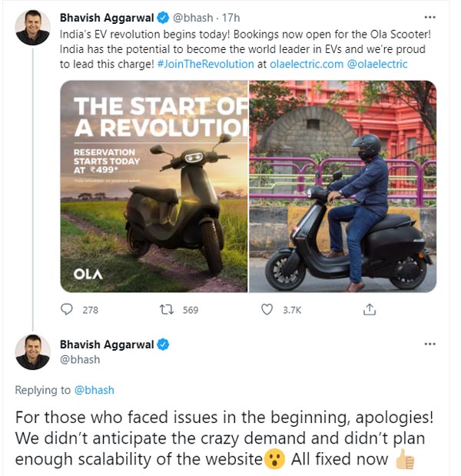This screenshot has width=461, height=476.
Task: Click the 569 retweets count
Action: pos(190,310)
